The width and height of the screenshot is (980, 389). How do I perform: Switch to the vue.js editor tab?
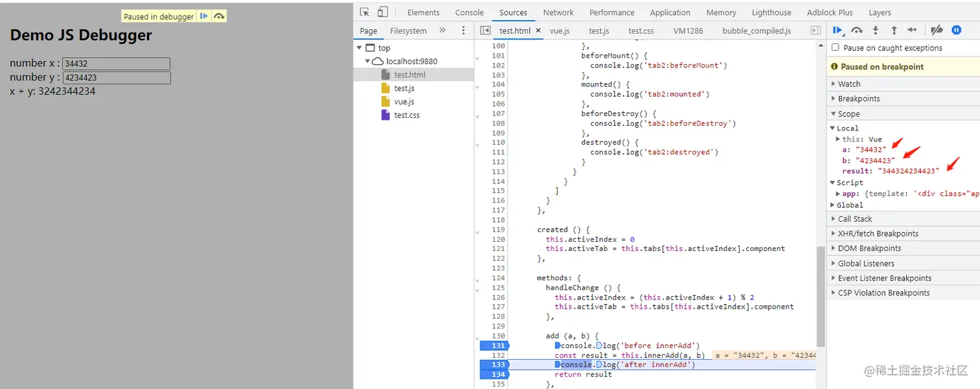(x=559, y=30)
